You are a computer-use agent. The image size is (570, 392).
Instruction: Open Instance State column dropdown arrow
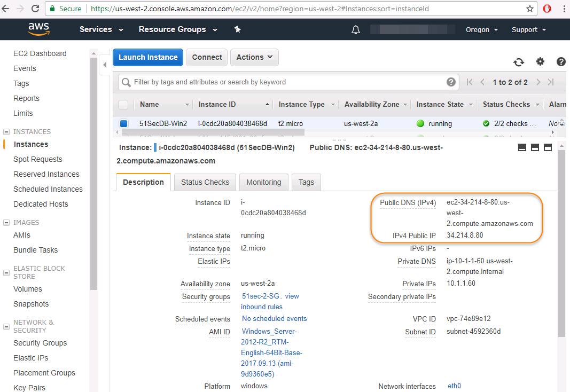click(x=471, y=105)
